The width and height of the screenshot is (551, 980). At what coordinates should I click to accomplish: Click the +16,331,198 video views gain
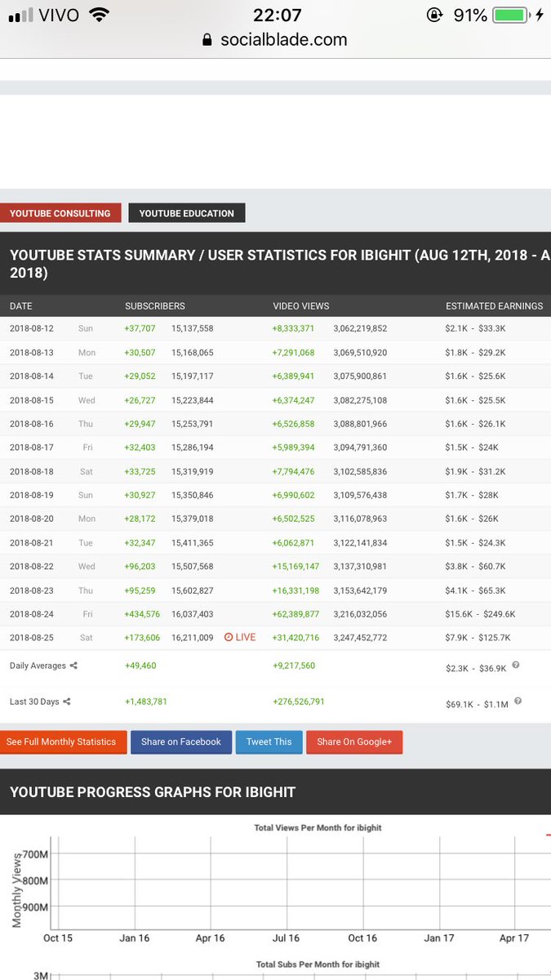(296, 590)
